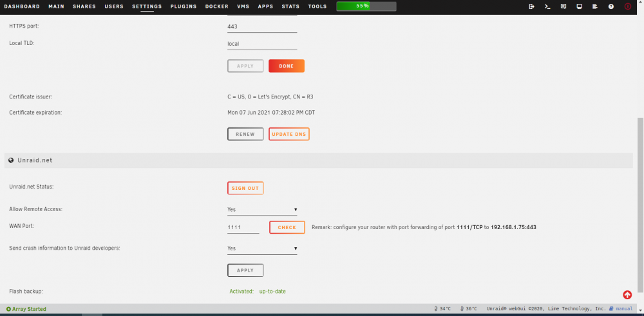The height and width of the screenshot is (316, 644).
Task: Open the manual link in footer
Action: point(624,309)
